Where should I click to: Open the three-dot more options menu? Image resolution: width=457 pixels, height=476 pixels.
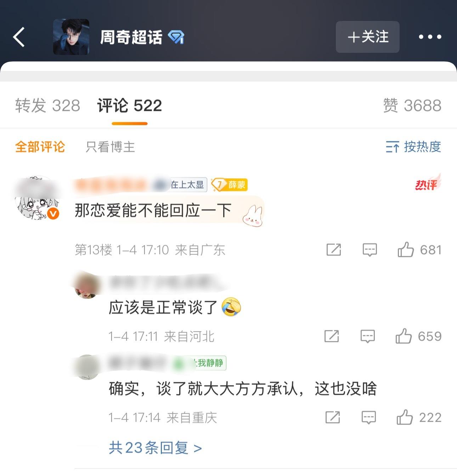tap(430, 37)
